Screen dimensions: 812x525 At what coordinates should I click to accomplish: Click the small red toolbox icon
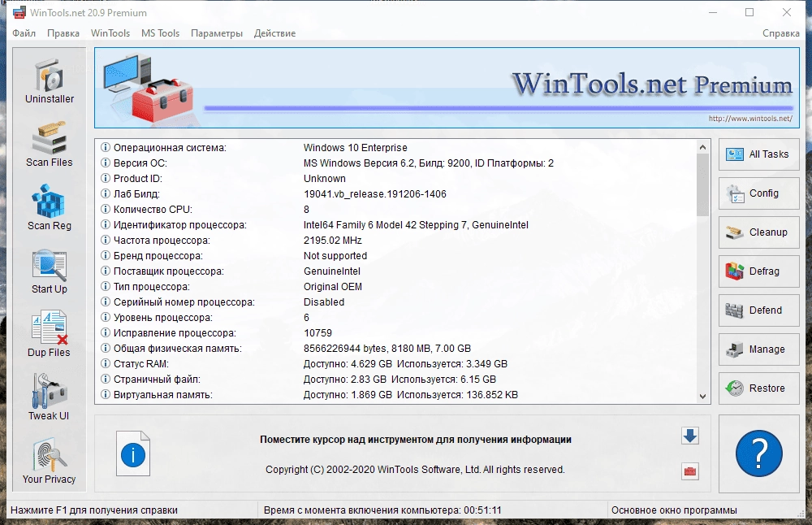click(x=689, y=471)
